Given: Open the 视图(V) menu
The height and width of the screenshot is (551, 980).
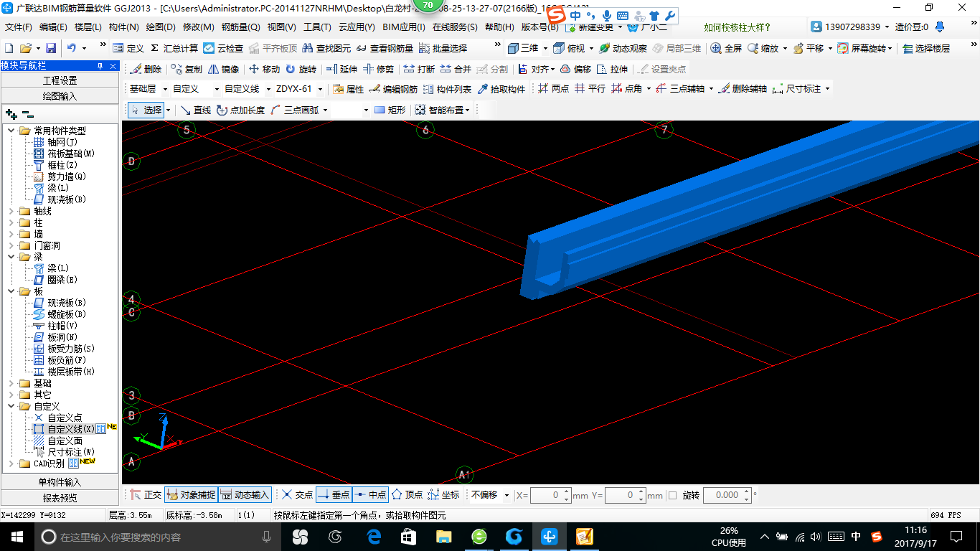Looking at the screenshot, I should point(281,27).
